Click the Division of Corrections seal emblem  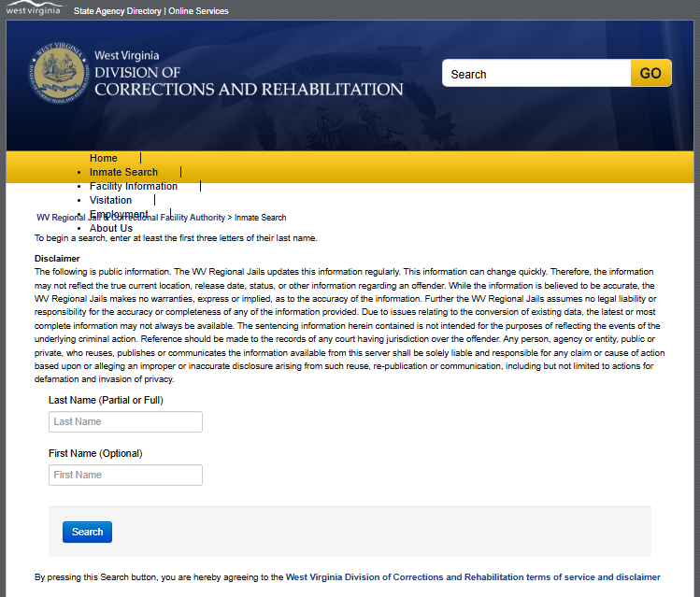59,73
